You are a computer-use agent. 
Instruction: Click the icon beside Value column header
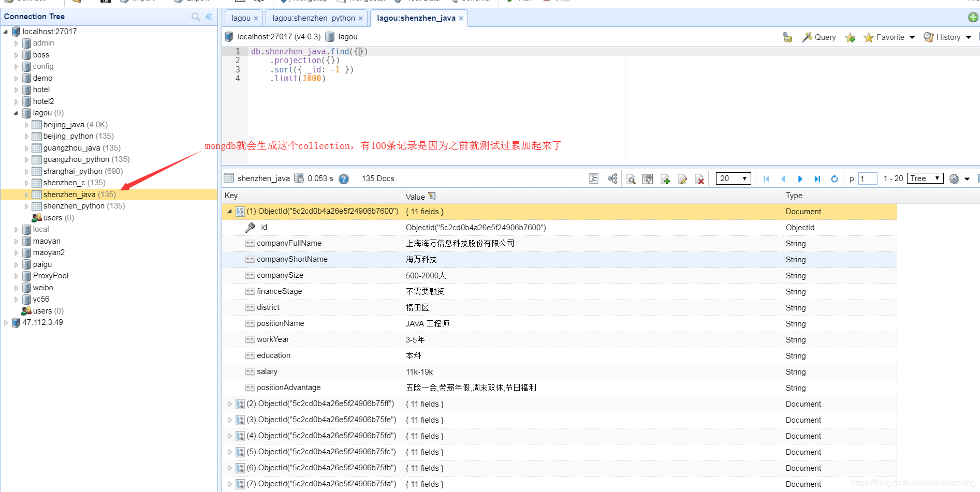click(432, 196)
